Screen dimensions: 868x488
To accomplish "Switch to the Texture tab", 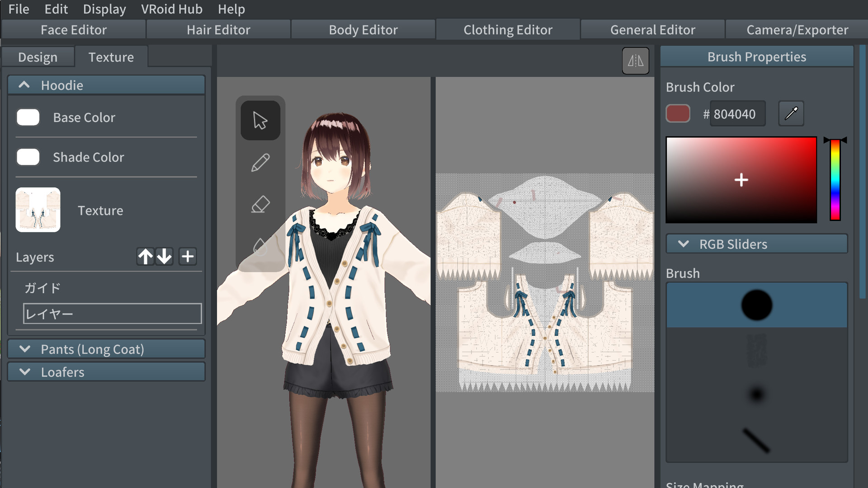I will coord(111,56).
